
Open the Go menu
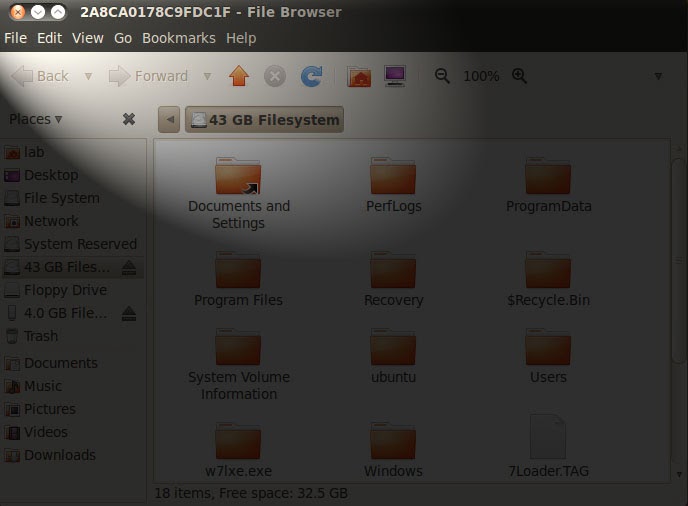click(123, 38)
